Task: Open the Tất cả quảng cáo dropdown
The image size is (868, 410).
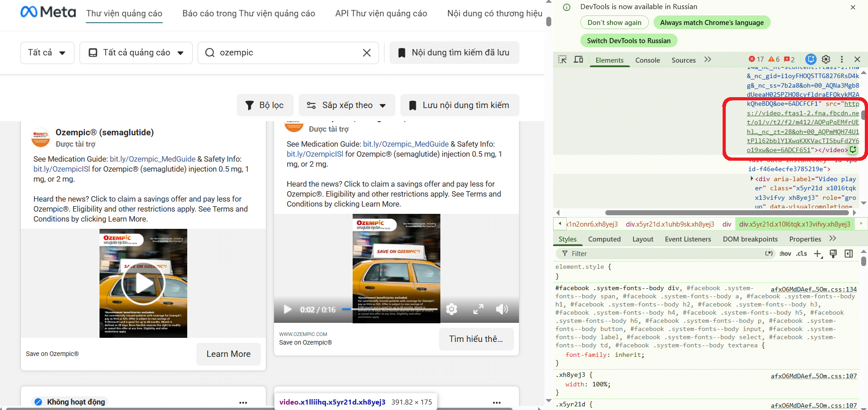Action: pos(136,53)
